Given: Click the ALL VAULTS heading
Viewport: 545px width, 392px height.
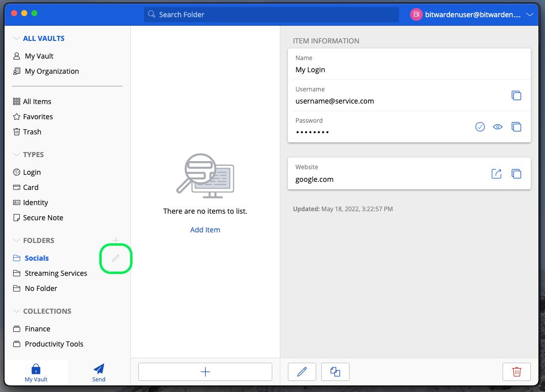Looking at the screenshot, I should [x=44, y=38].
